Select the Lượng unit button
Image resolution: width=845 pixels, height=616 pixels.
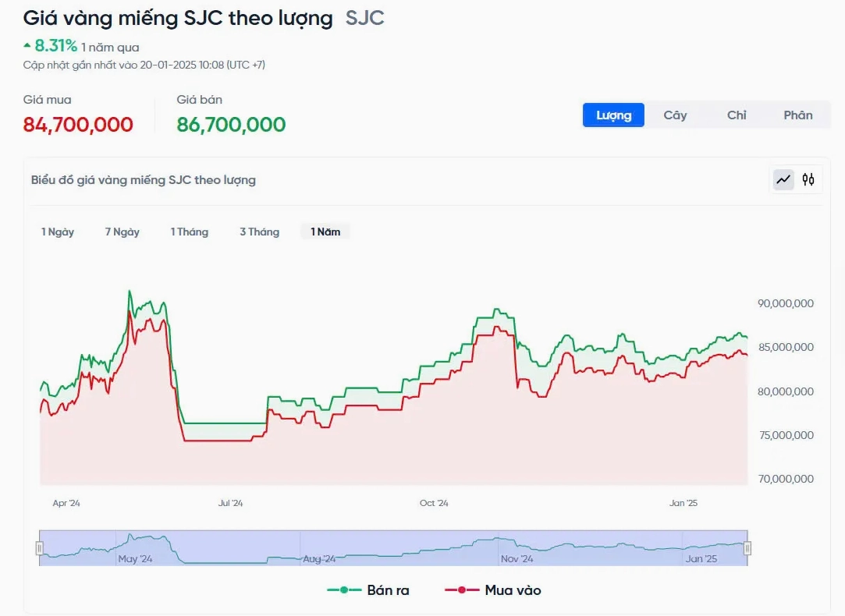(613, 115)
